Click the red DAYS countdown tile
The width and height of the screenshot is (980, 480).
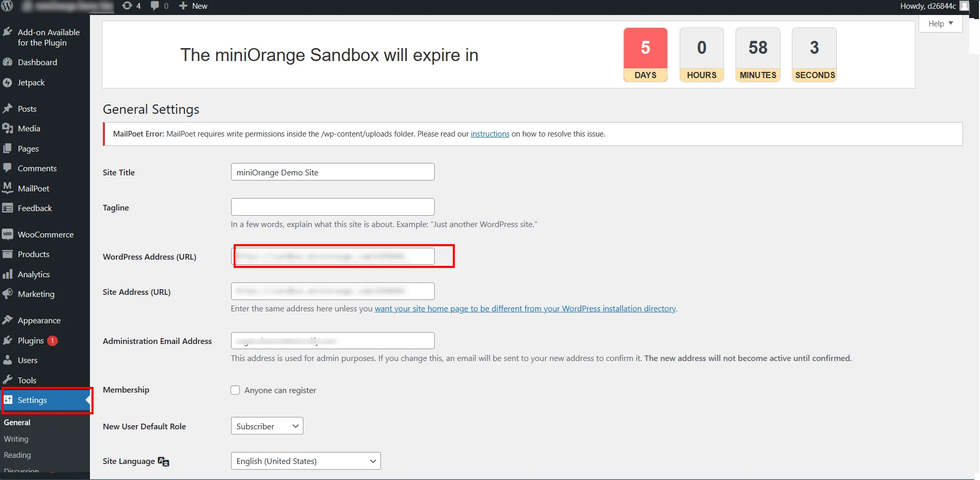click(645, 54)
